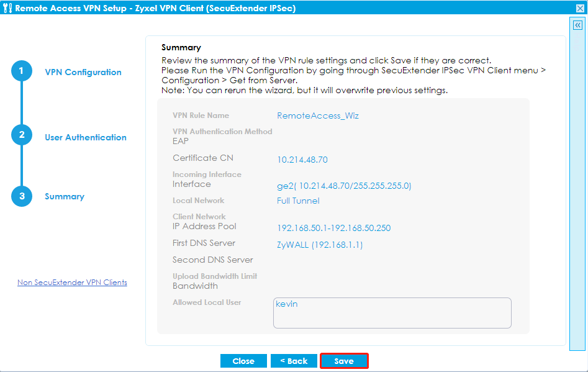
Task: Open Non SecuExtender VPN Clients link
Action: tap(72, 283)
